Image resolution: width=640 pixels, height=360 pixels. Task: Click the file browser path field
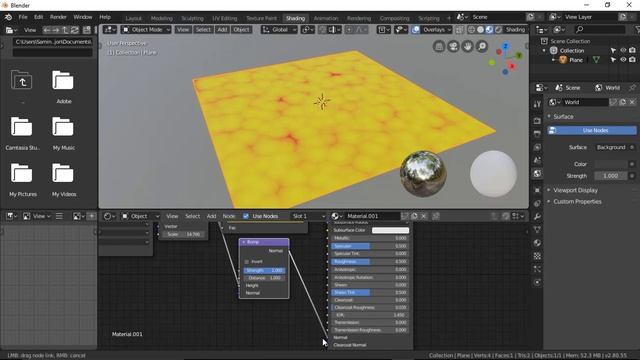coord(53,42)
